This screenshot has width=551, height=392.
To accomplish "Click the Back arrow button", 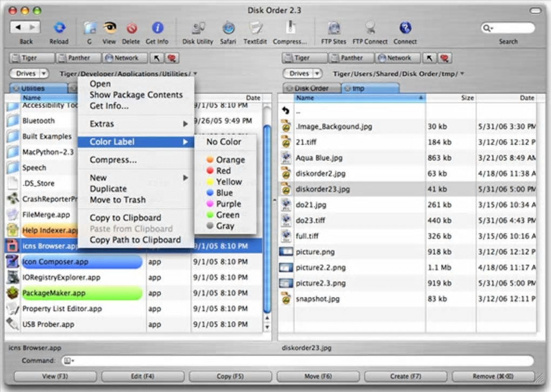I will (18, 27).
